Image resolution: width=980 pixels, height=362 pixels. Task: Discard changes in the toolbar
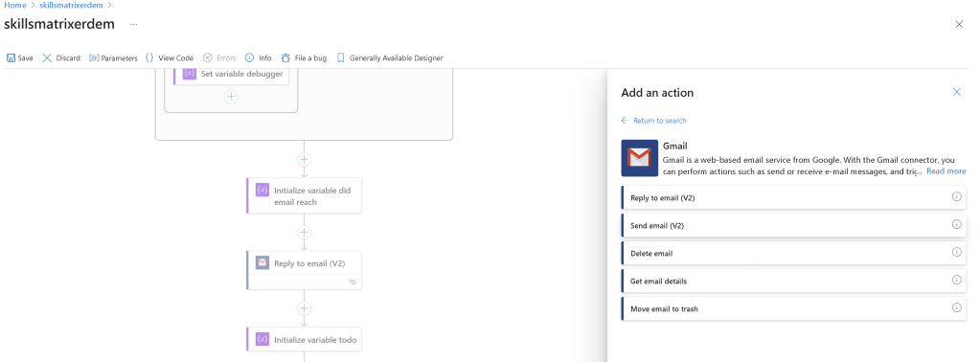61,58
